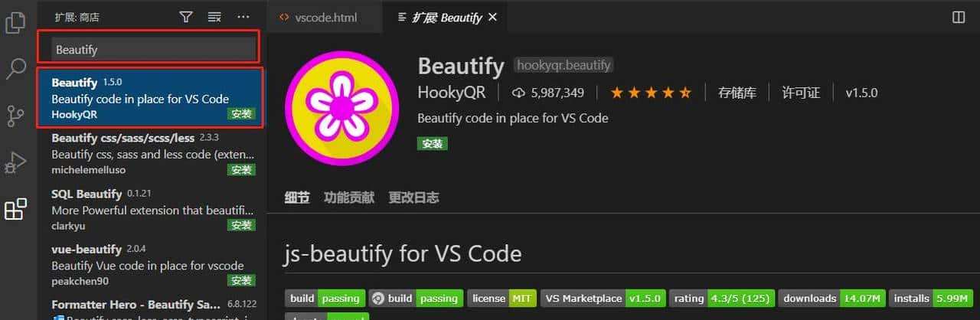Switch to the vscode.html tab
Image resolution: width=980 pixels, height=320 pixels.
[325, 17]
